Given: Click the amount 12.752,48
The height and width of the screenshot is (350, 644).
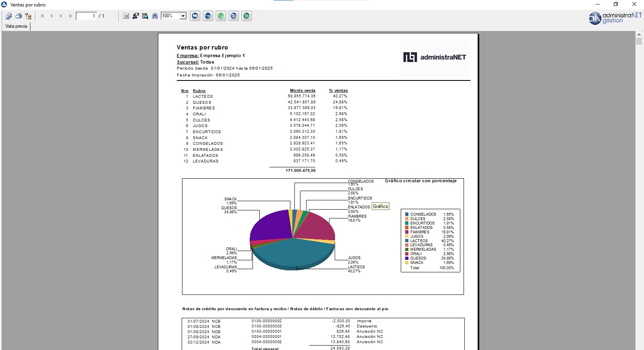Looking at the screenshot, I should (340, 337).
